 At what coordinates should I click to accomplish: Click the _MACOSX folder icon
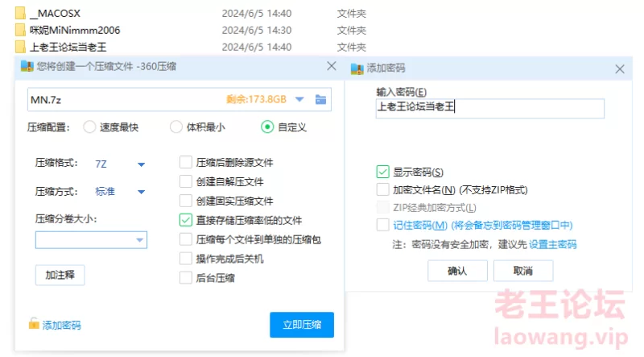(x=20, y=13)
